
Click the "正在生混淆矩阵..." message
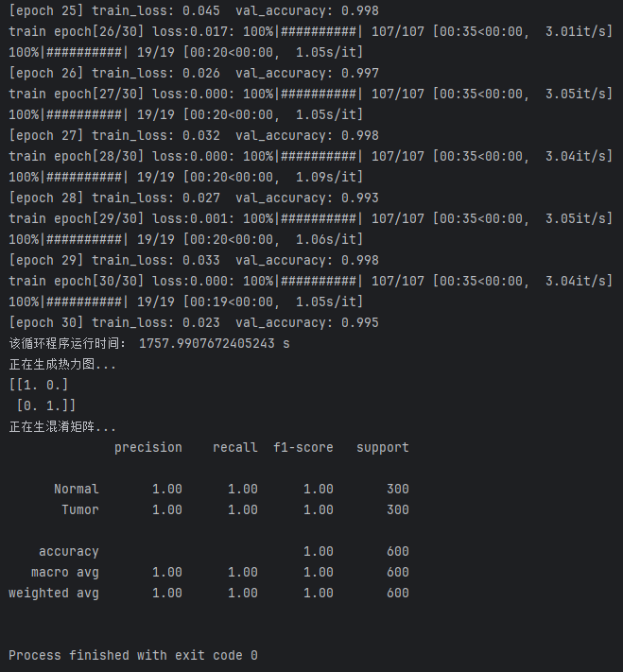point(62,426)
